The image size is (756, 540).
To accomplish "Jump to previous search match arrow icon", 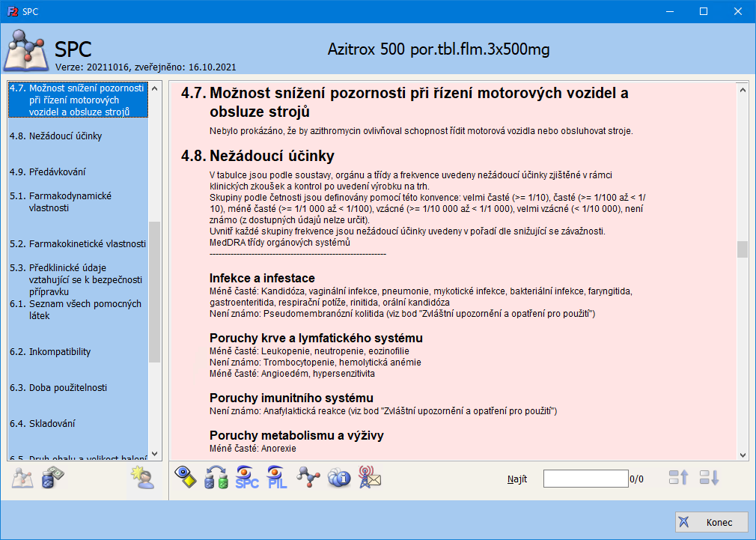I will pos(678,478).
